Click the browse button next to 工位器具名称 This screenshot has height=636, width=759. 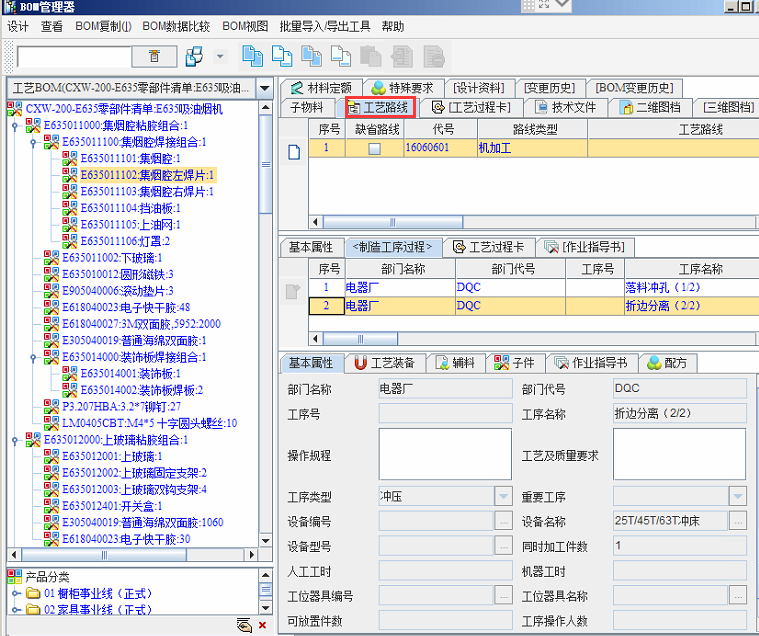[x=738, y=596]
